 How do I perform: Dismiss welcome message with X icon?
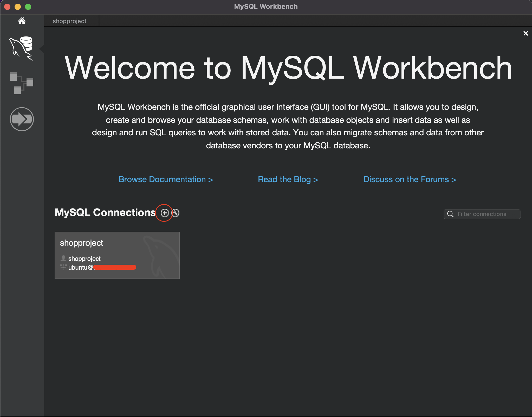click(525, 33)
